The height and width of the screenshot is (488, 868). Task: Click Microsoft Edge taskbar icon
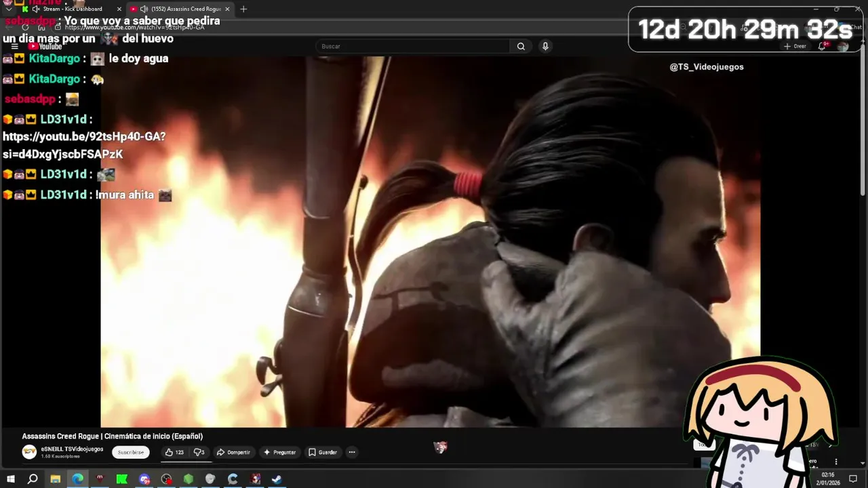(x=77, y=479)
